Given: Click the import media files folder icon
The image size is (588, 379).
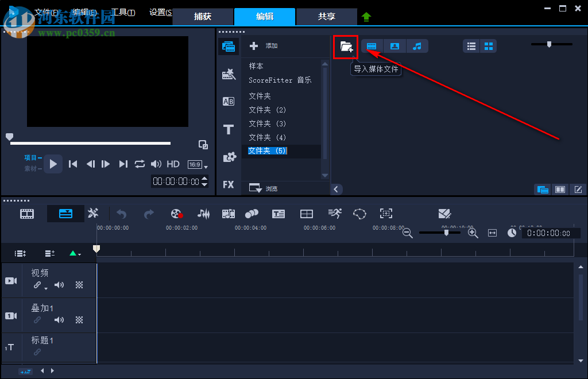Looking at the screenshot, I should [x=346, y=47].
